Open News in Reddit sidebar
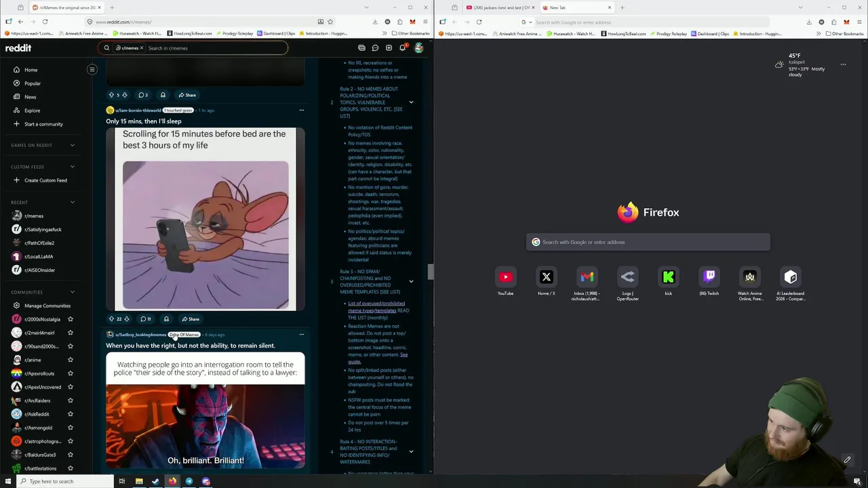The width and height of the screenshot is (868, 488). pyautogui.click(x=31, y=97)
